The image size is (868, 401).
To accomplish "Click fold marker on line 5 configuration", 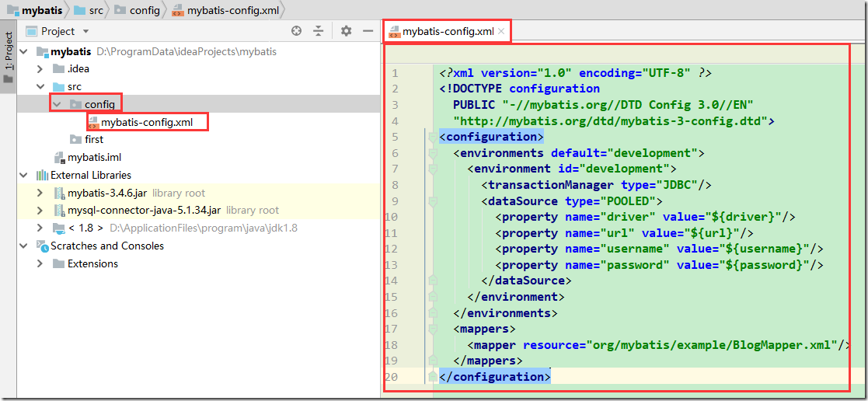I will coord(433,136).
